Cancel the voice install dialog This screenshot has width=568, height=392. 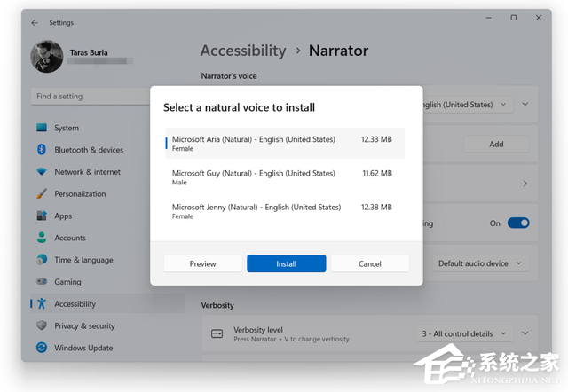click(369, 263)
